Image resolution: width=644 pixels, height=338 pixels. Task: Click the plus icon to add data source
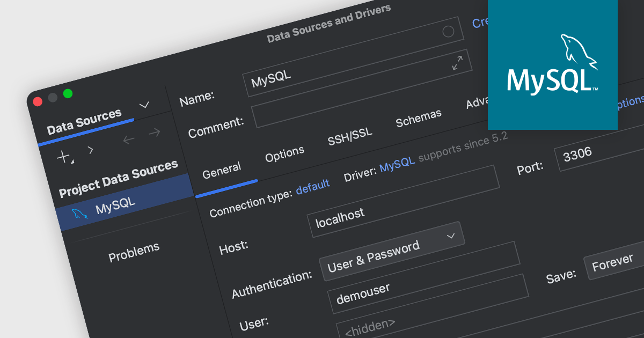pyautogui.click(x=64, y=157)
